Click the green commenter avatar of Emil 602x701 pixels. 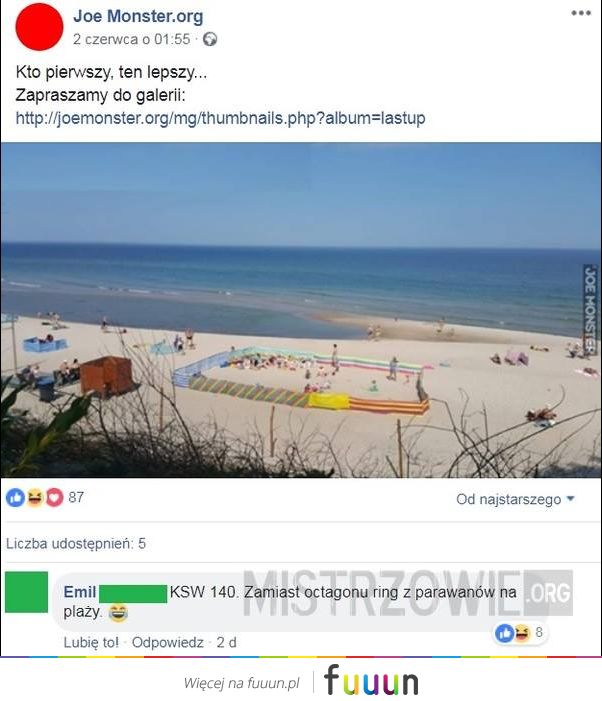click(26, 592)
